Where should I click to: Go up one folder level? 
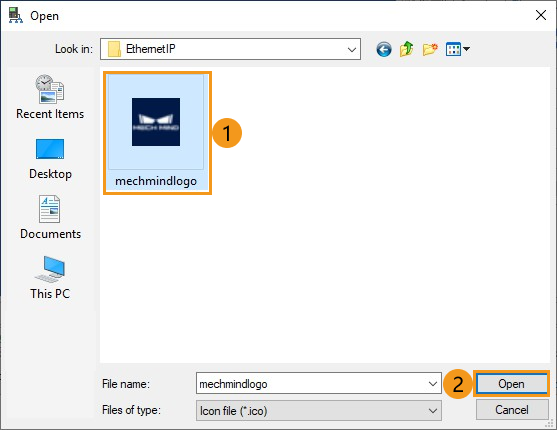coord(406,49)
